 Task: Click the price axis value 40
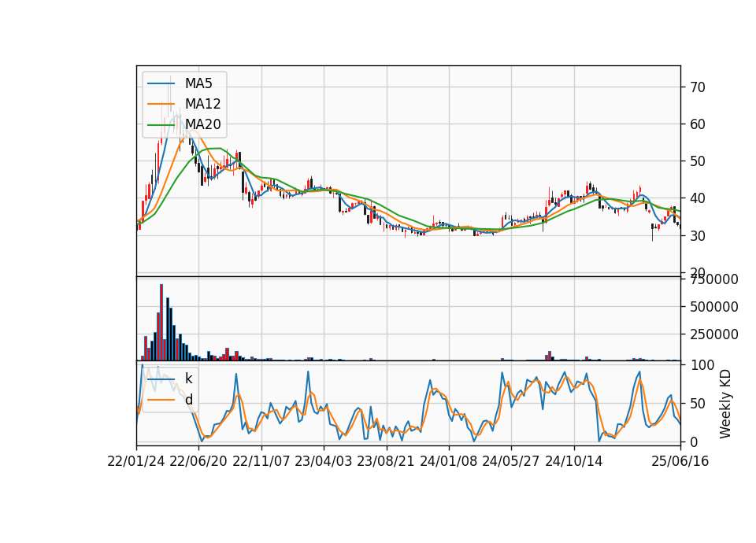coord(698,198)
